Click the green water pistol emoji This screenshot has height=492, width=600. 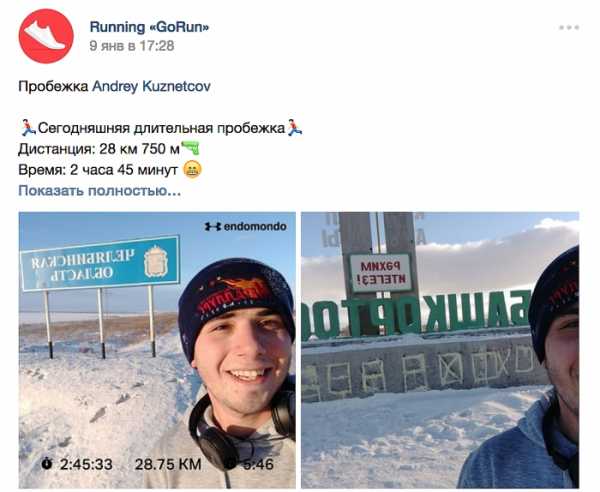[191, 148]
